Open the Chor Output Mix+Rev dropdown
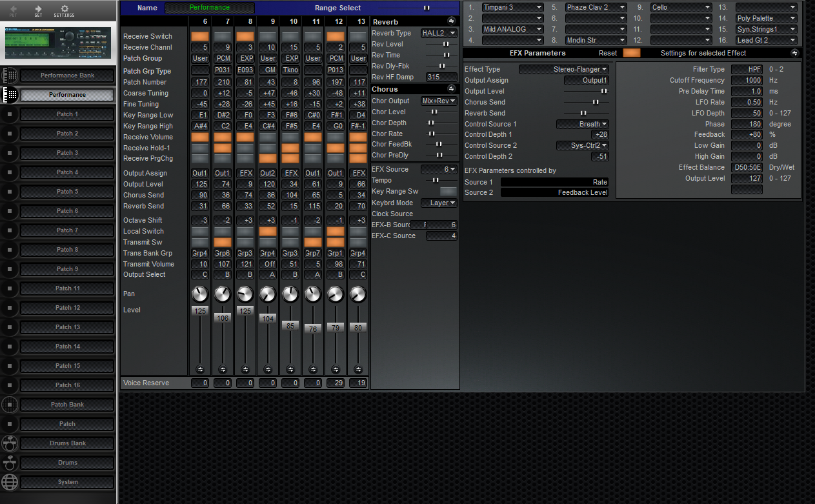 click(439, 101)
